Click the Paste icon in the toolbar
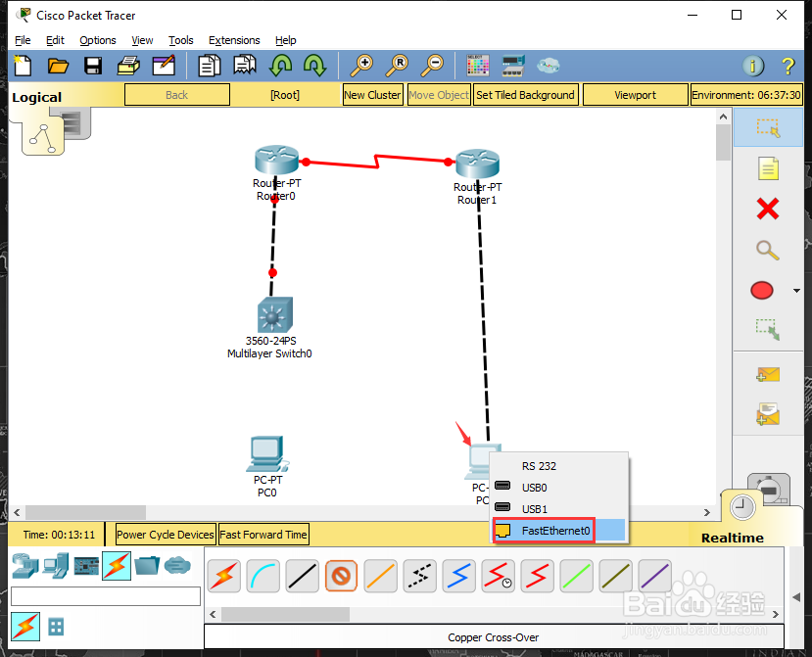This screenshot has width=812, height=657. coord(245,66)
